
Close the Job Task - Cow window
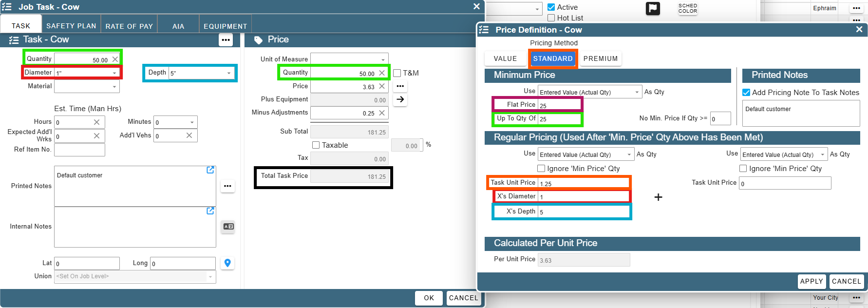(x=477, y=6)
